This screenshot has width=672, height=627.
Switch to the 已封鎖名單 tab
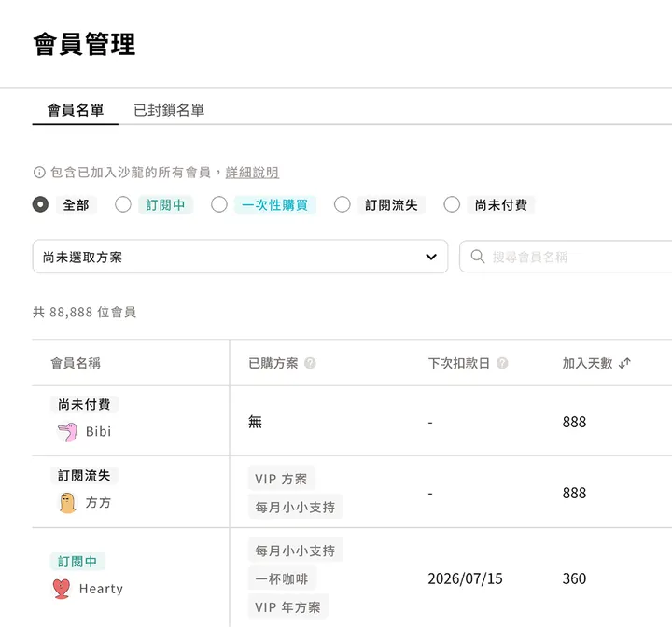(169, 110)
